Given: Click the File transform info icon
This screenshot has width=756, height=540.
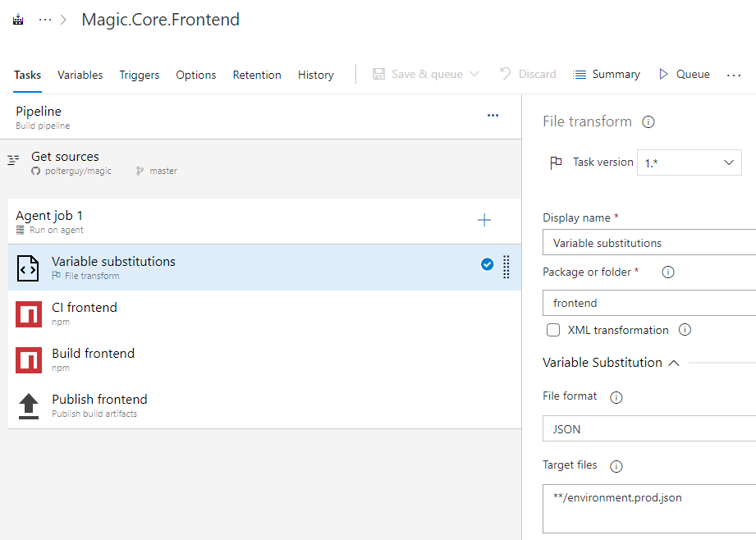Looking at the screenshot, I should coord(648,122).
